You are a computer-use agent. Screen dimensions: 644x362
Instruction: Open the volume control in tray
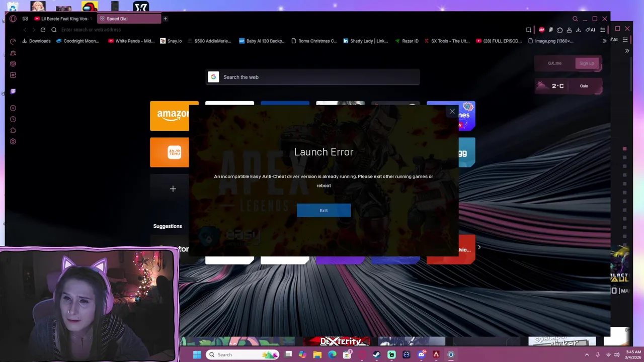[x=616, y=354]
